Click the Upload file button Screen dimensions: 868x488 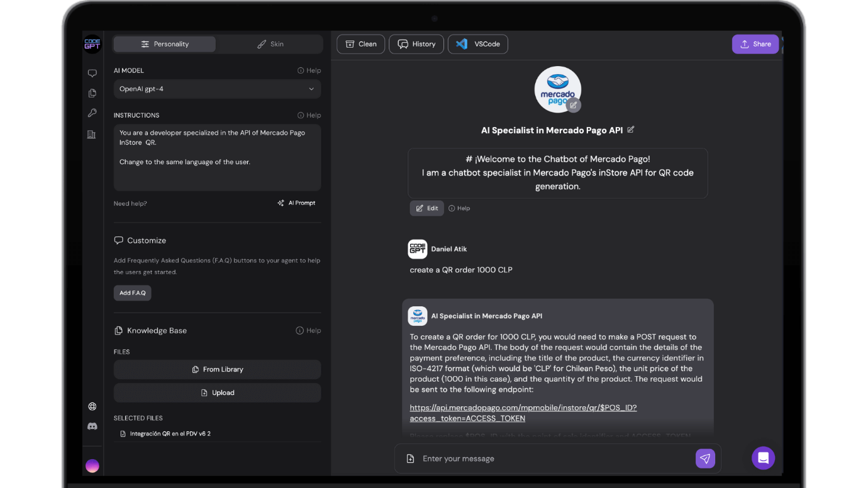(x=217, y=392)
